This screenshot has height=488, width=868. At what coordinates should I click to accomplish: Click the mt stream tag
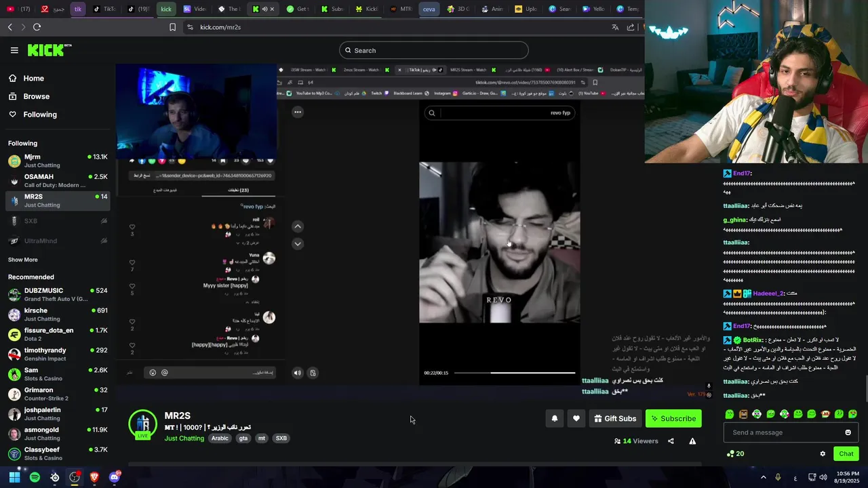[x=262, y=439]
